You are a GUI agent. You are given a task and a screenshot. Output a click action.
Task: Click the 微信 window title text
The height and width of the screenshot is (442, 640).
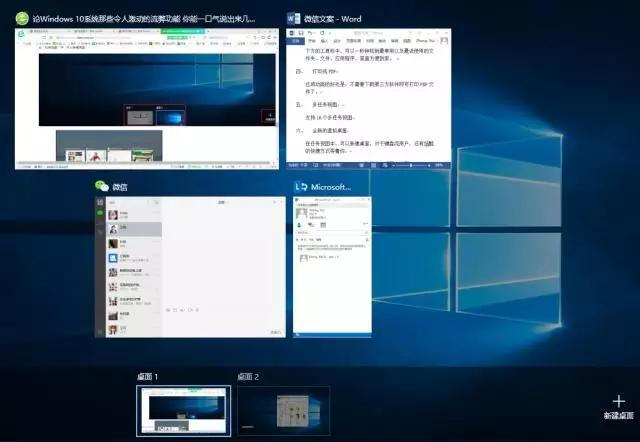[x=119, y=187]
